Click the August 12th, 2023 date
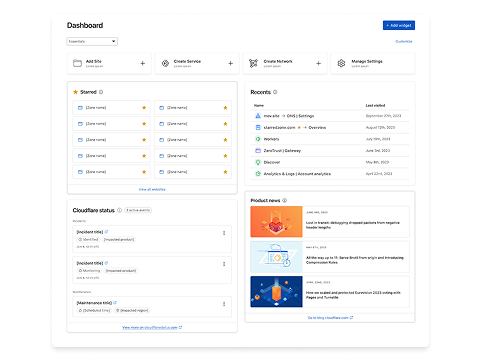480x360 pixels. 380,127
